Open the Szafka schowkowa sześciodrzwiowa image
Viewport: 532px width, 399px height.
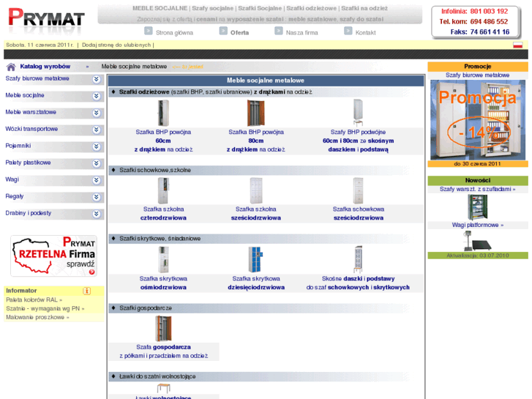pyautogui.click(x=358, y=190)
